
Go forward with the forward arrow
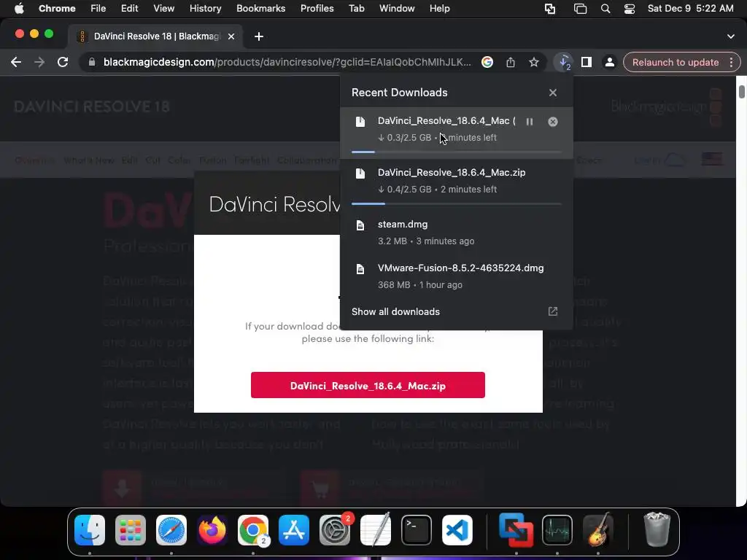point(39,63)
